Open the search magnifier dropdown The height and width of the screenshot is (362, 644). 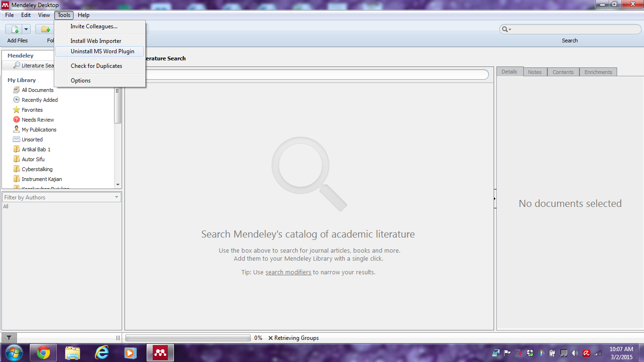point(506,29)
